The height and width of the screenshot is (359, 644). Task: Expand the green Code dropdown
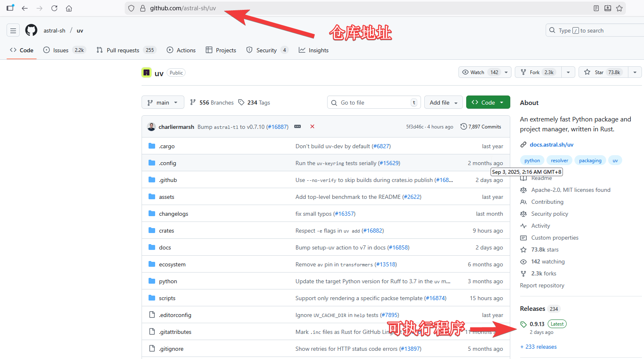pos(488,103)
